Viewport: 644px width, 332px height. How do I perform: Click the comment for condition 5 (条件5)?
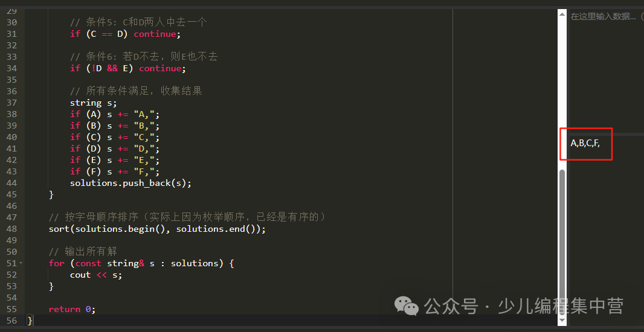tap(138, 22)
